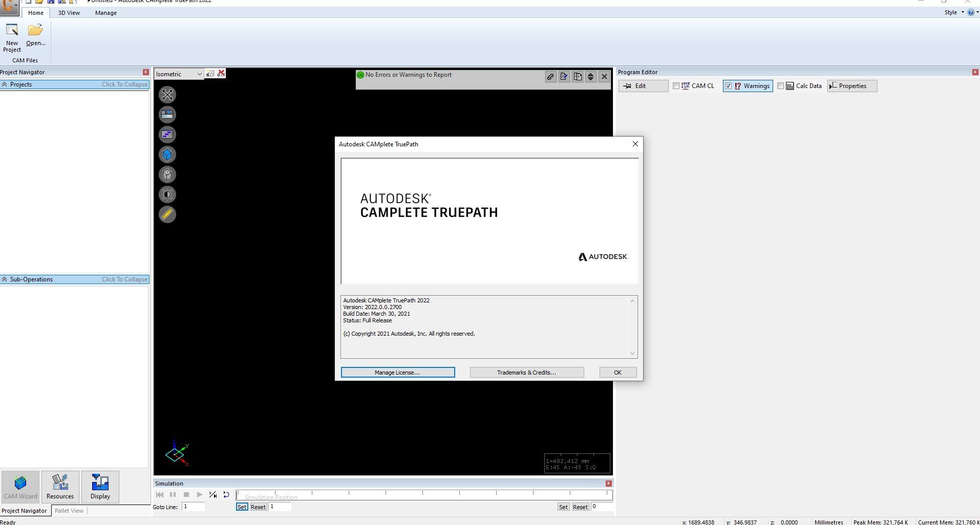
Task: Toggle the Calc Data checkbox
Action: pos(780,86)
